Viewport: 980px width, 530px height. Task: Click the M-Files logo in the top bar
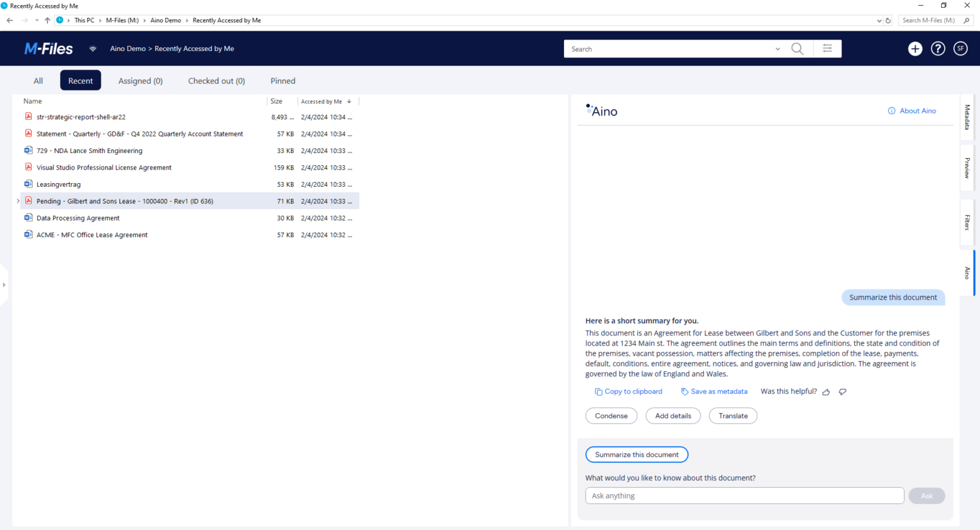pos(48,48)
